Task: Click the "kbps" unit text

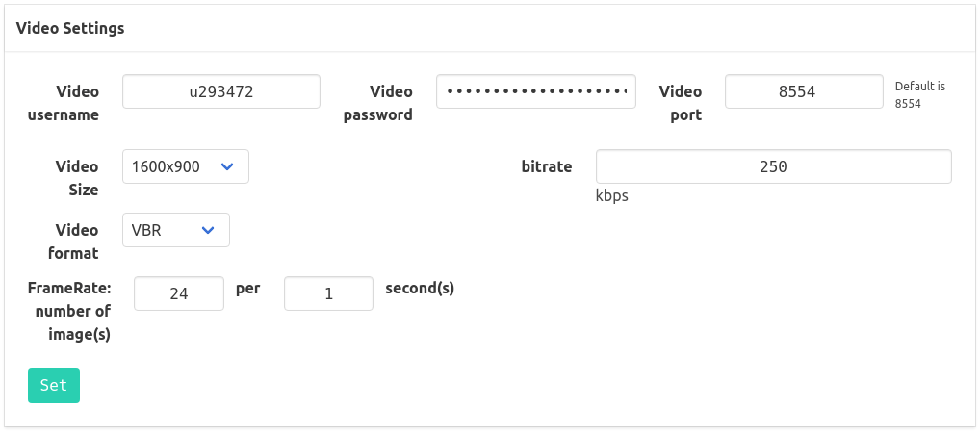Action: (x=611, y=195)
